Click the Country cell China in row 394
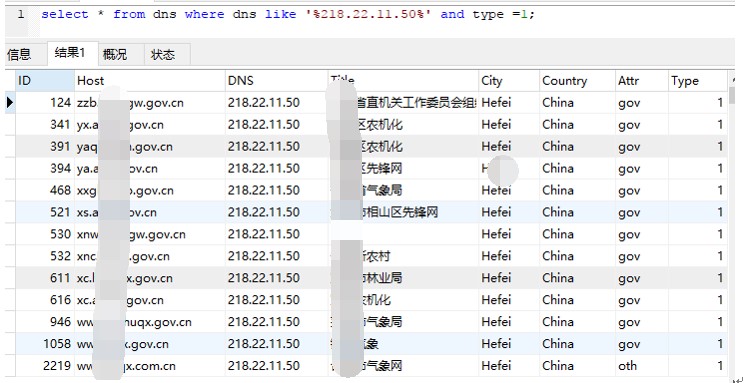The height and width of the screenshot is (383, 745). (x=577, y=168)
